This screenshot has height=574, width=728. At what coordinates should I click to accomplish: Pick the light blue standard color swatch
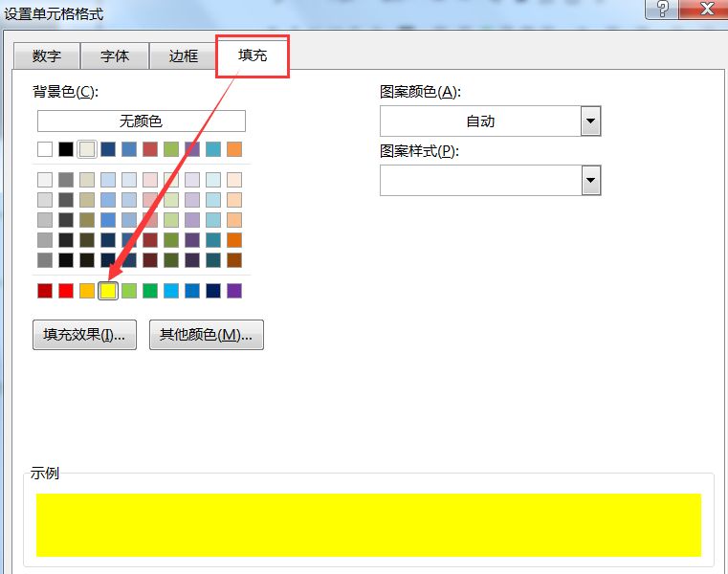(171, 291)
